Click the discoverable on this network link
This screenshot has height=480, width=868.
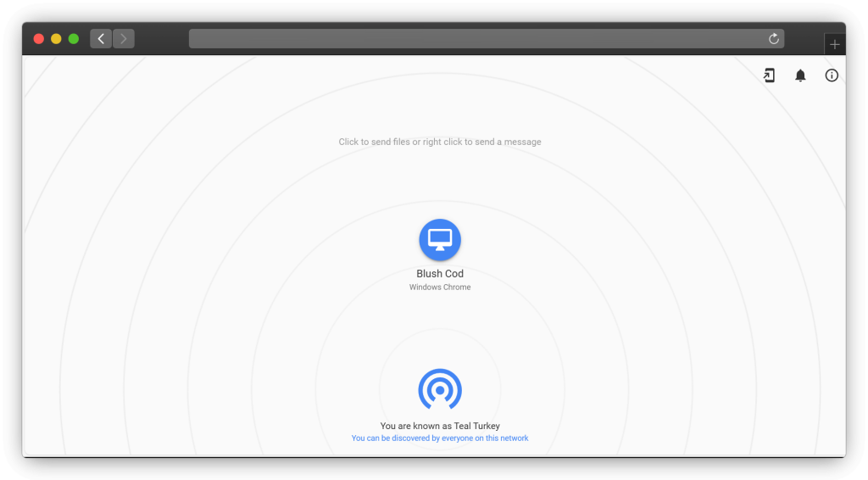point(440,438)
